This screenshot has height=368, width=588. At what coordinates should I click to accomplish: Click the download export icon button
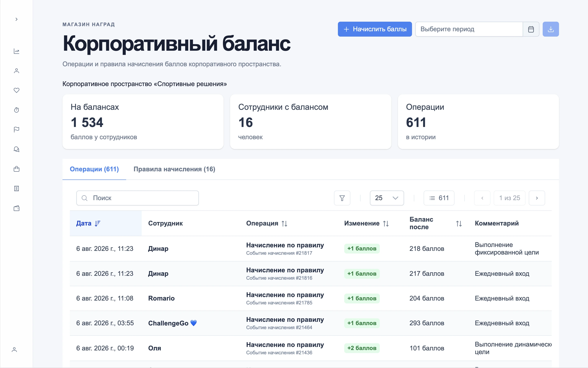pos(551,29)
